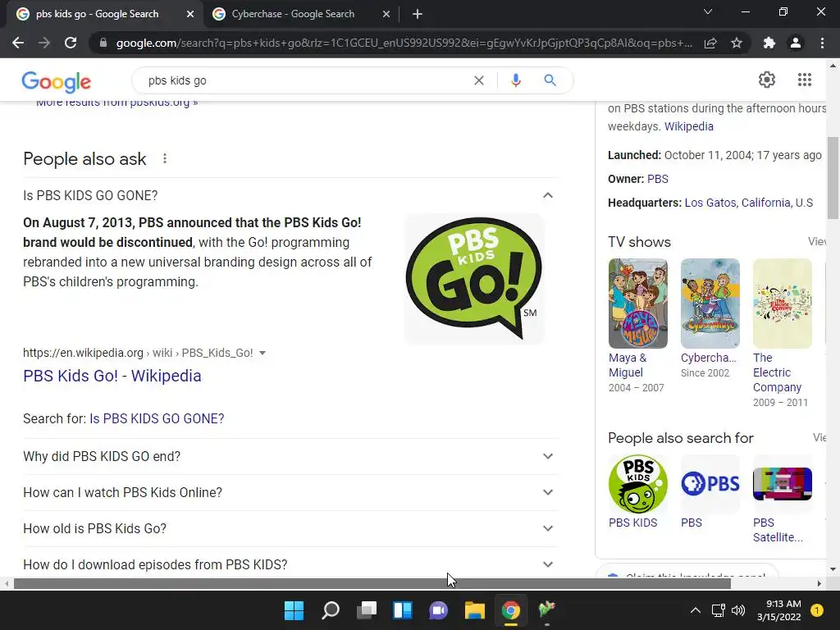This screenshot has width=840, height=630.
Task: Click the vertical page scrollbar thumb
Action: click(x=833, y=178)
